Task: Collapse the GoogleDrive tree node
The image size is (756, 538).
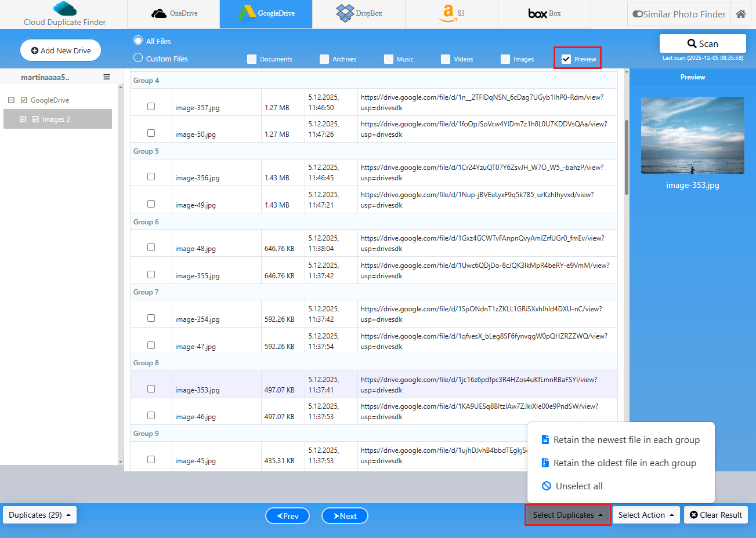Action: pyautogui.click(x=11, y=100)
